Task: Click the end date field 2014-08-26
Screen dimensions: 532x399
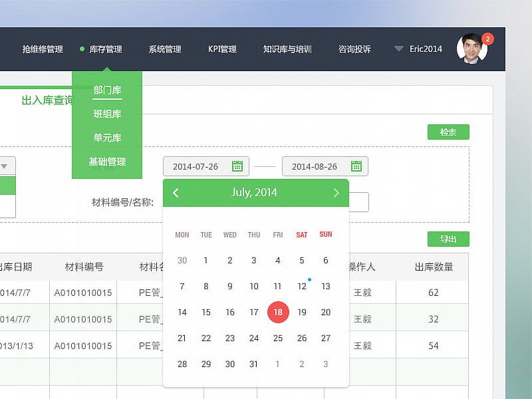Action: click(x=325, y=166)
